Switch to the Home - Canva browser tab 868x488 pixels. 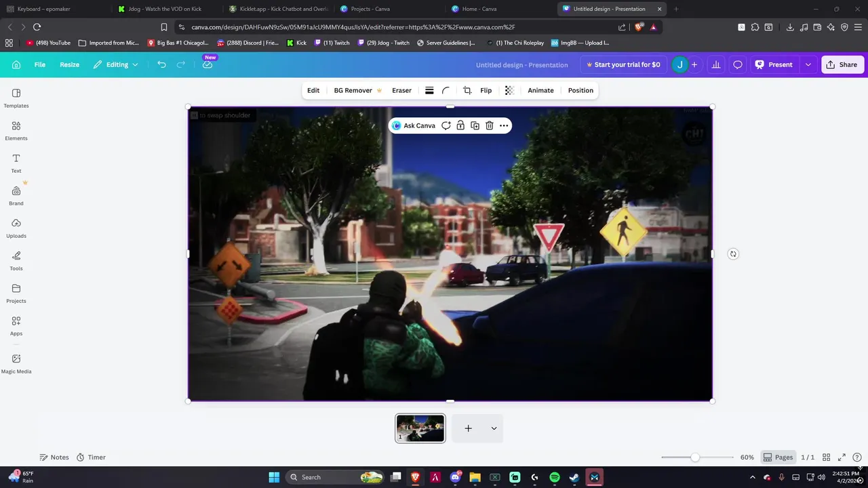point(500,9)
